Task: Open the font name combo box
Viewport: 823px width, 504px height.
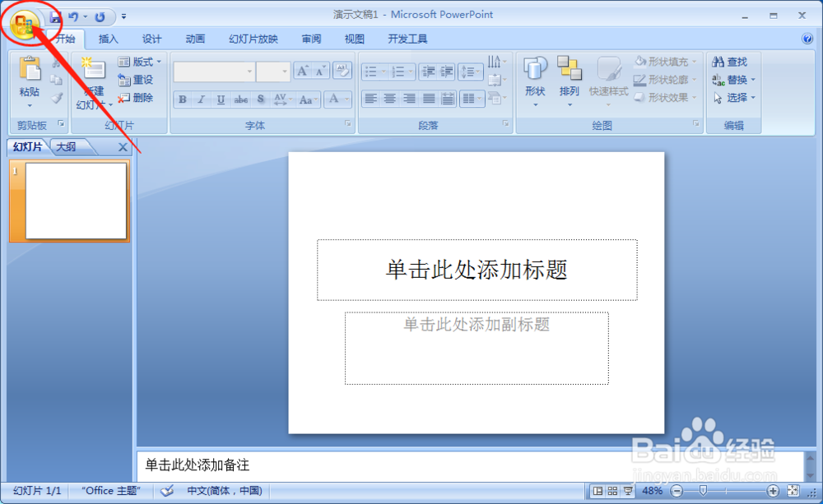Action: [x=214, y=72]
